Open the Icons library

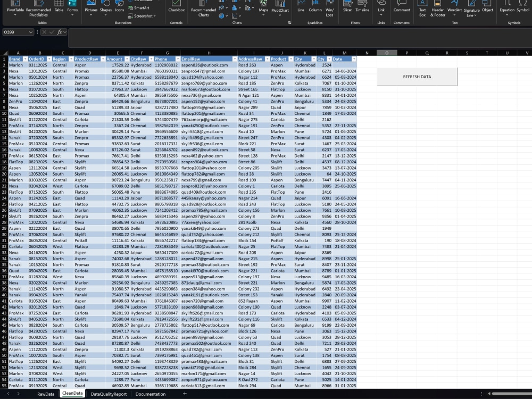(x=119, y=6)
